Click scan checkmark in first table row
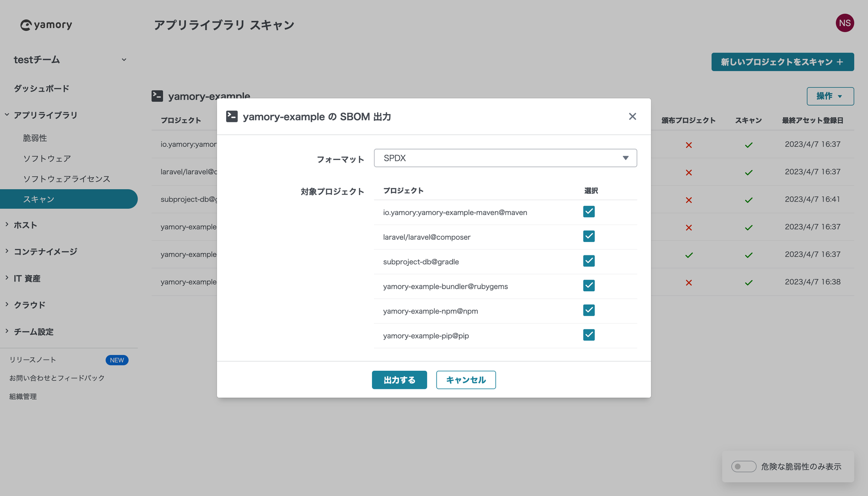Viewport: 868px width, 496px height. 749,145
